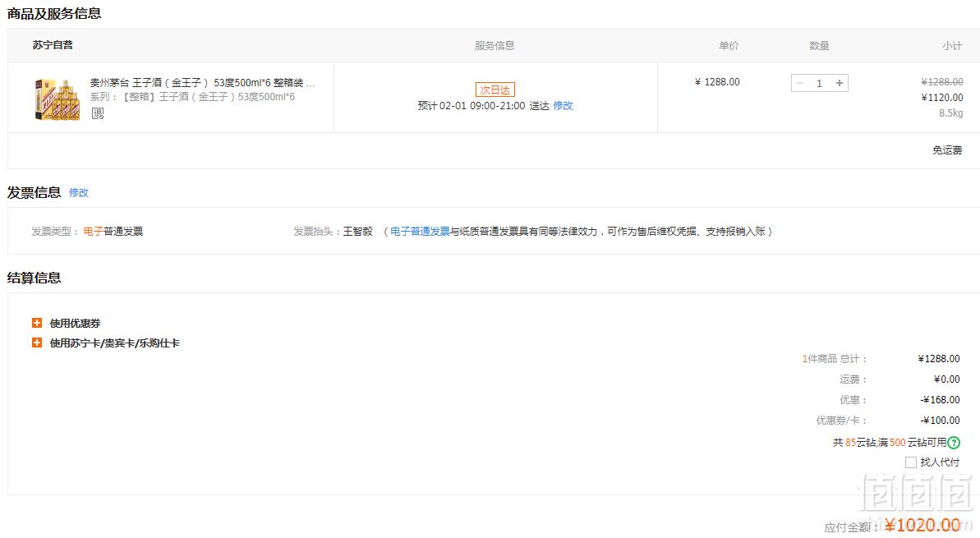The width and height of the screenshot is (980, 538).
Task: Click the 发票信息 section heading
Action: [35, 192]
